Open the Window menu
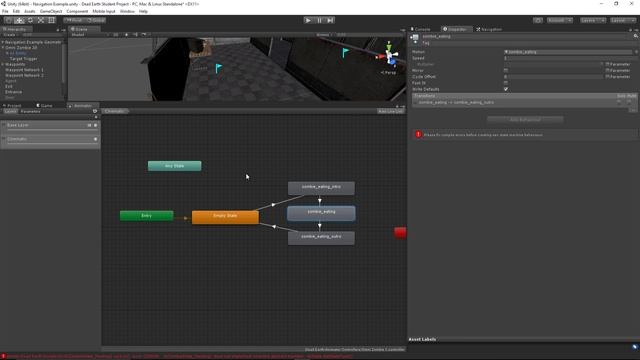640x360 pixels. pos(127,11)
